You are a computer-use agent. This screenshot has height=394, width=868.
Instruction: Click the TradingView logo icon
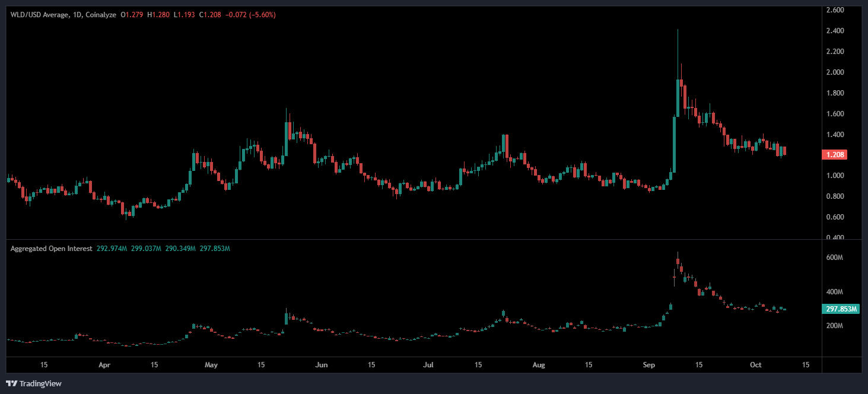(11, 383)
